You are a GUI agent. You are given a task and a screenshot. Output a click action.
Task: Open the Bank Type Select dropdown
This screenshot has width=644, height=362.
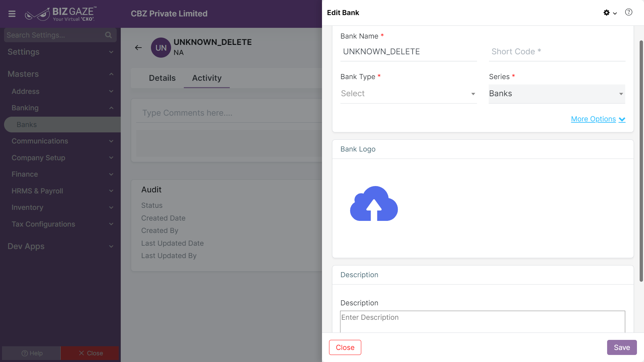click(x=409, y=94)
